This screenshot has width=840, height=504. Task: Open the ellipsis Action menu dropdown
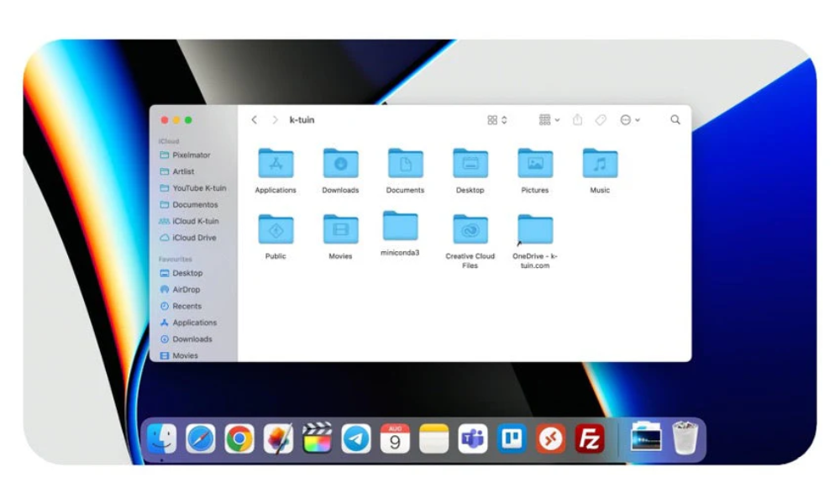[630, 120]
